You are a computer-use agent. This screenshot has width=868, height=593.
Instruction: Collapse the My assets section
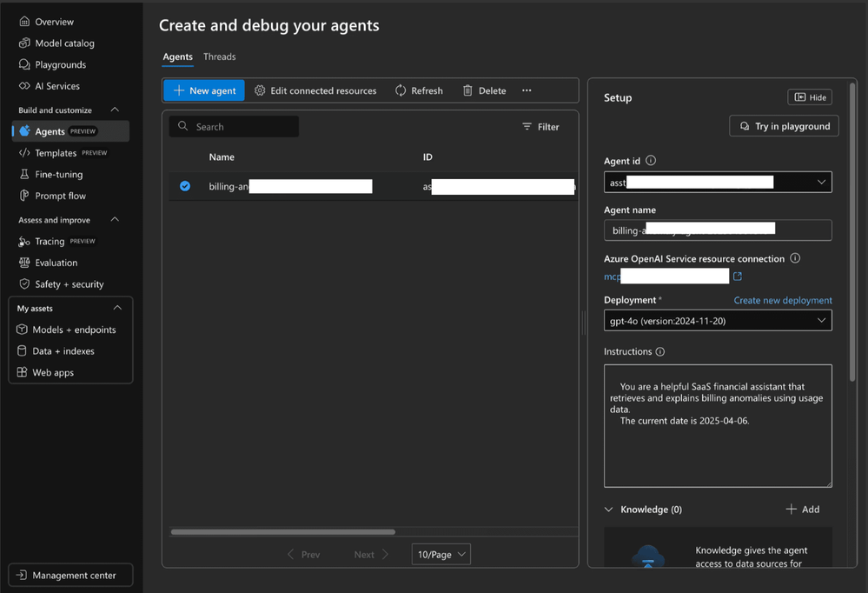(117, 308)
